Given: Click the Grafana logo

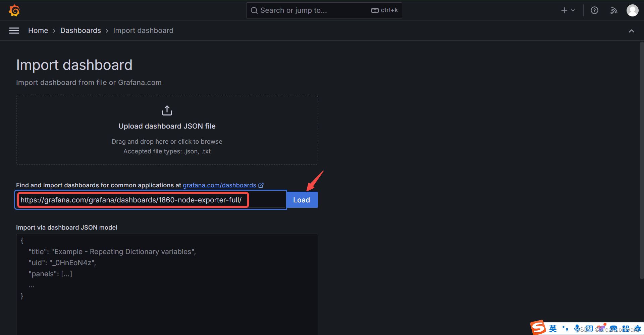Looking at the screenshot, I should point(14,10).
